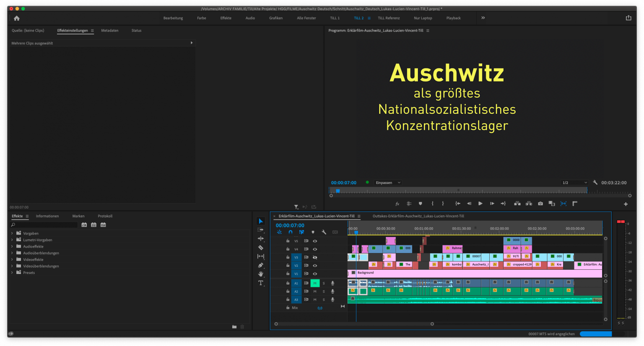Switch to Farbe workspace
The width and height of the screenshot is (644, 346).
202,18
